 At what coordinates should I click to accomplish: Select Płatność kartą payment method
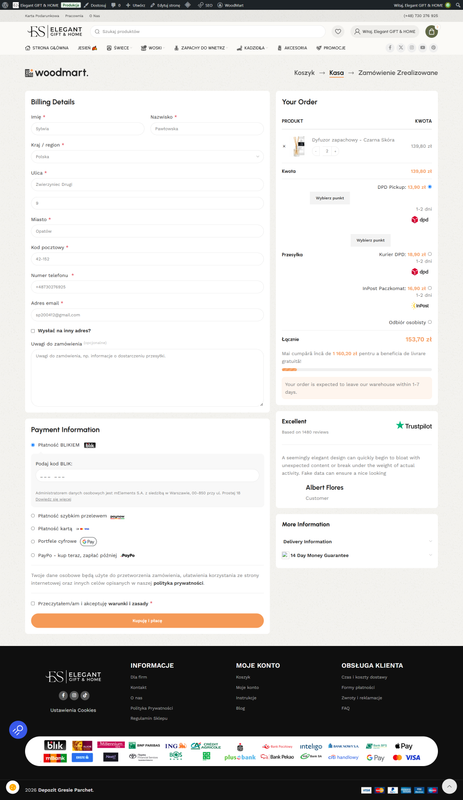point(33,529)
